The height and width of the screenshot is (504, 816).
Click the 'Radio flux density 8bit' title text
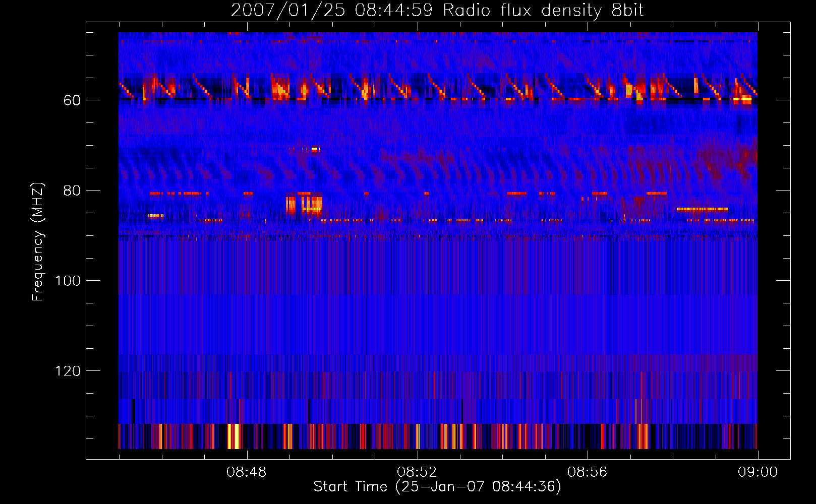click(543, 11)
